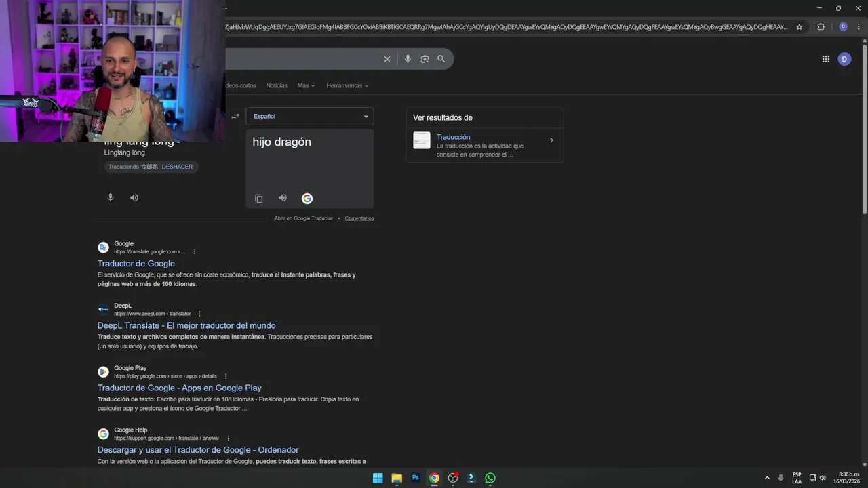Screen dimensions: 868x488
Task: Show hidden system tray icons
Action: coord(767,478)
